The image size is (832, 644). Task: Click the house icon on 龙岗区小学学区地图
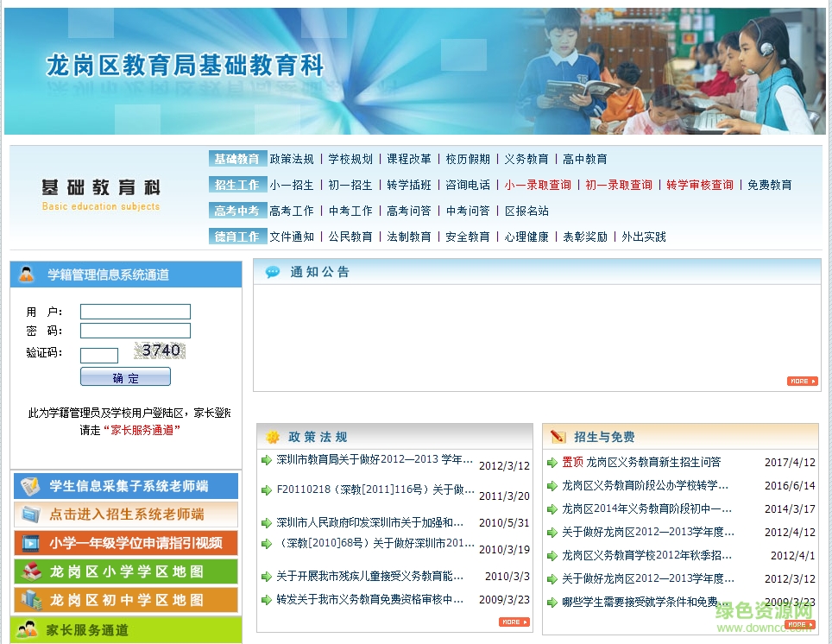(31, 571)
